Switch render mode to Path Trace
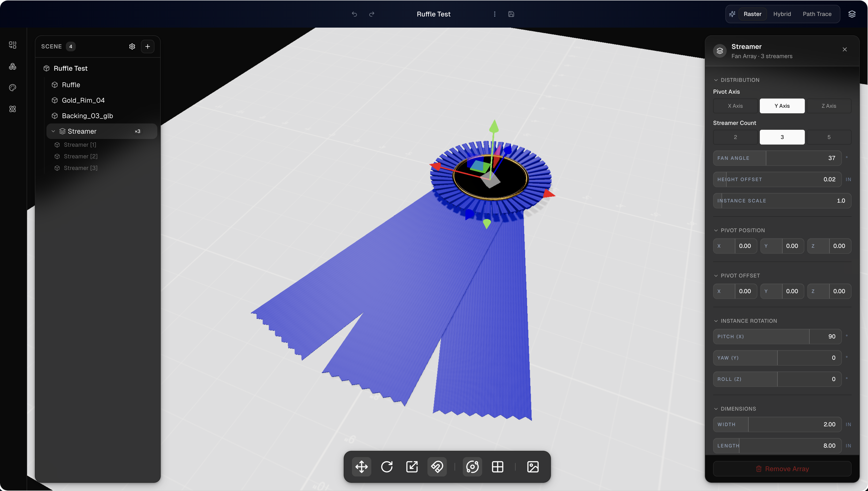 pyautogui.click(x=817, y=14)
